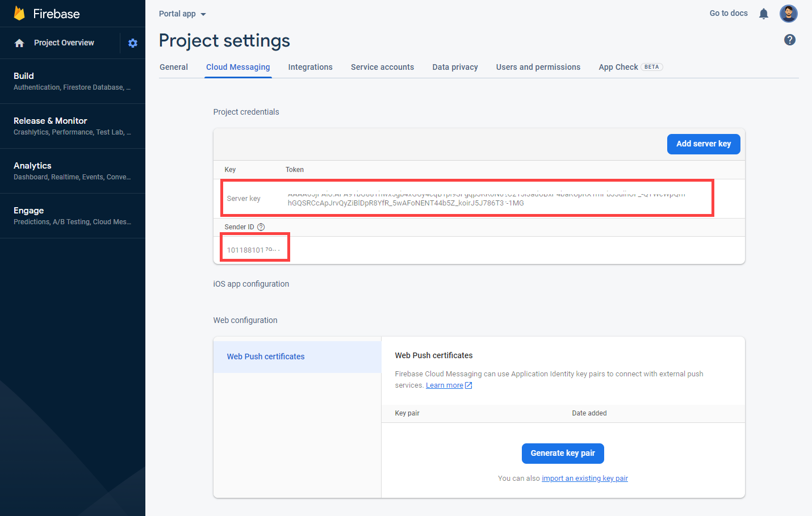Click the Learn more external link icon
812x516 pixels.
[x=468, y=385]
